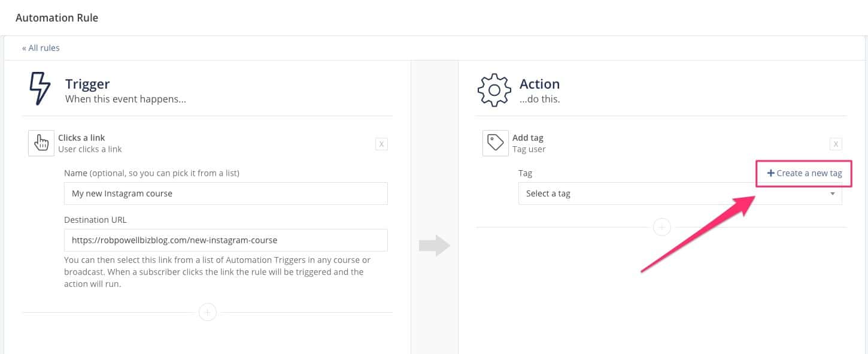Click the gray arrow between Trigger and Action
Image resolution: width=868 pixels, height=354 pixels.
[434, 245]
